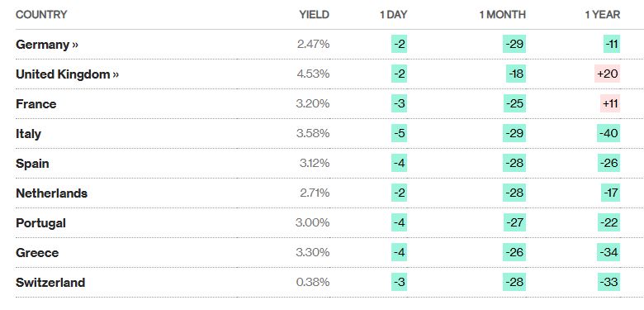Click Italy's green -40 one-year change
Screen dimensions: 644x310
[608, 134]
